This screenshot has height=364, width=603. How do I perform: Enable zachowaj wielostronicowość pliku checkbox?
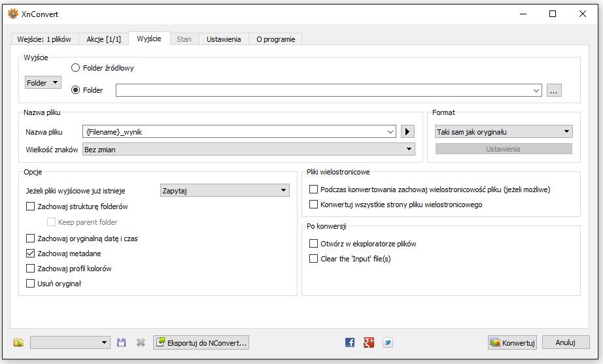click(x=314, y=190)
